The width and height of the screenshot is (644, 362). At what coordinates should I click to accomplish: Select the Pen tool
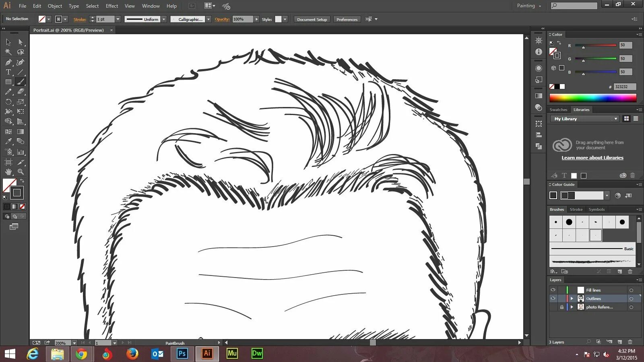click(8, 62)
